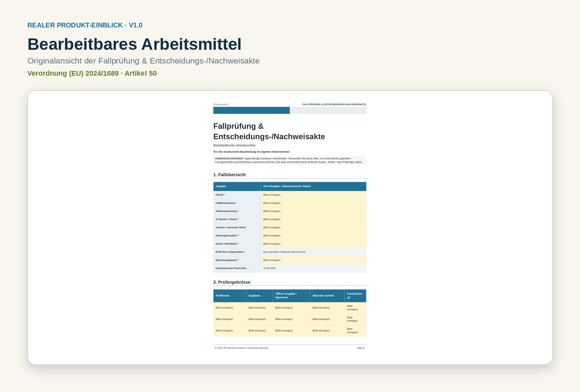
Task: Click the 'Rolle Ihrer Organisation *' row label
Action: point(237,252)
